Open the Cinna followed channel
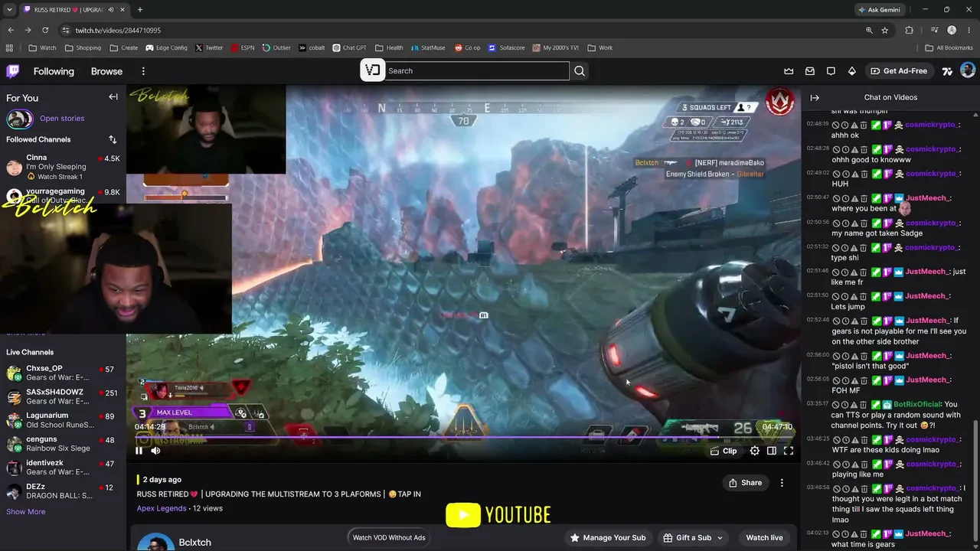 (x=63, y=166)
